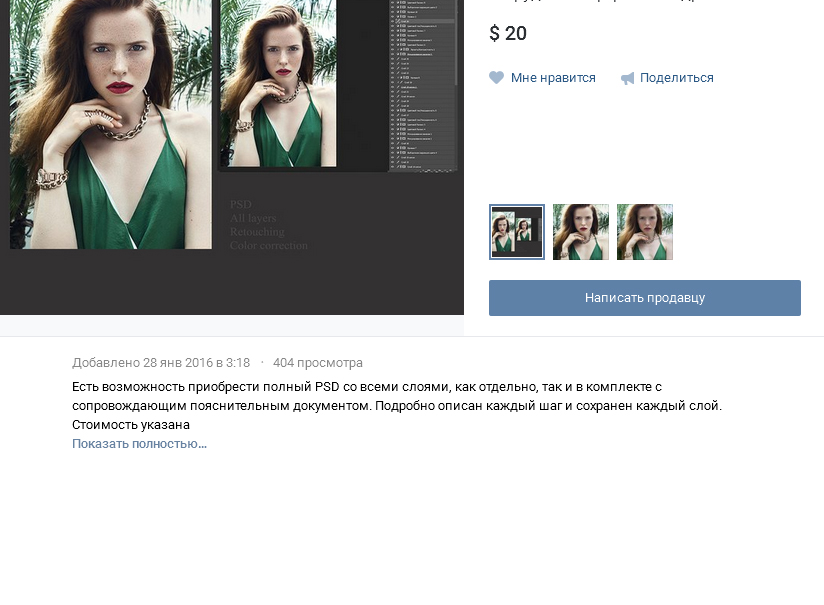Click the Поделиться link

(676, 78)
